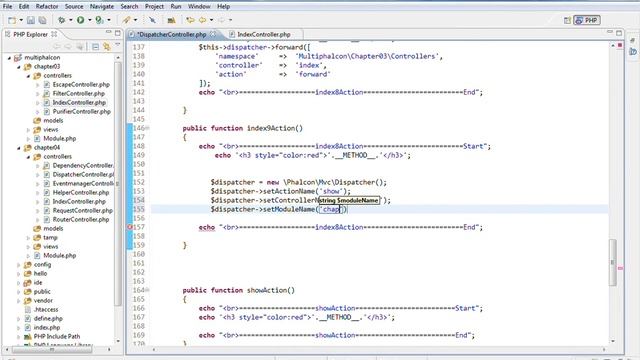Collapse the index9Action function fold marker
The height and width of the screenshot is (360, 640).
[x=147, y=128]
